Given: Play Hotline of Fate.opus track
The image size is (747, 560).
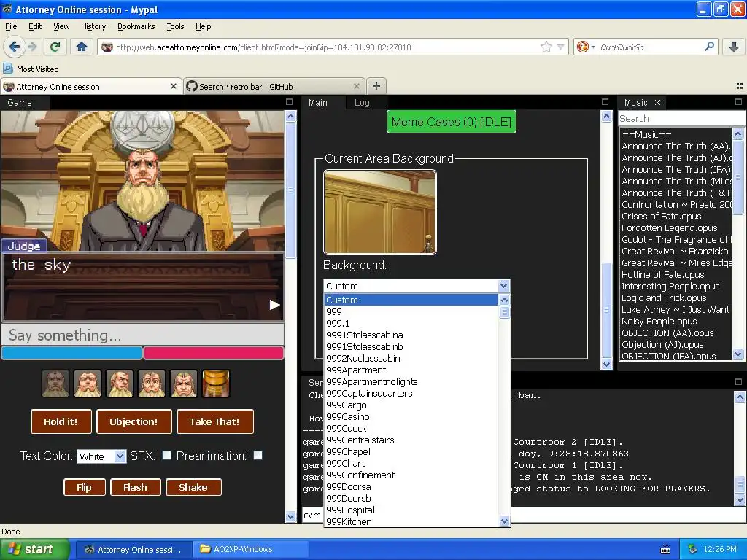Looking at the screenshot, I should click(x=662, y=274).
